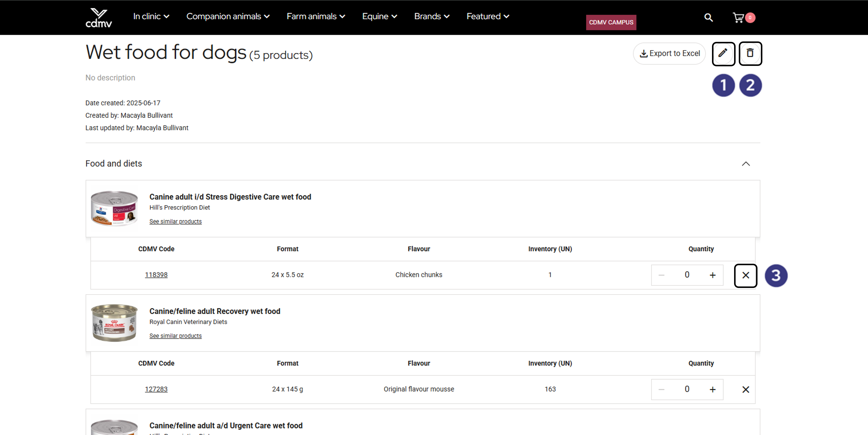Click the quantity field for Original flavour mousse

[x=687, y=389]
